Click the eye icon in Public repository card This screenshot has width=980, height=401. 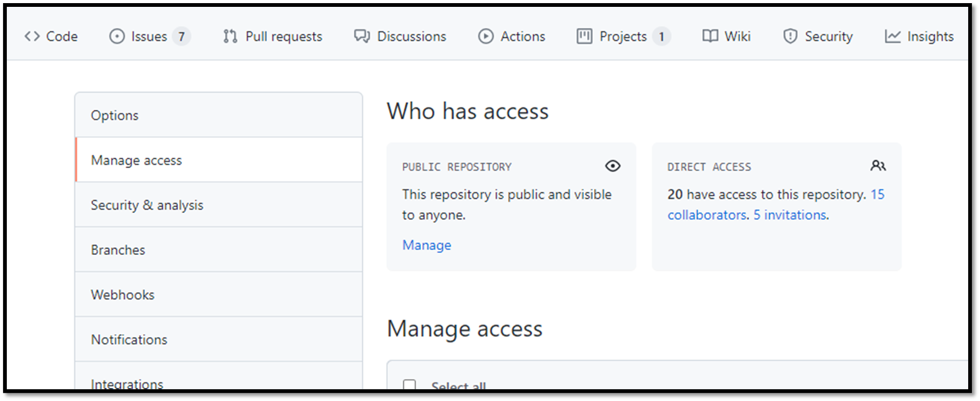(613, 166)
